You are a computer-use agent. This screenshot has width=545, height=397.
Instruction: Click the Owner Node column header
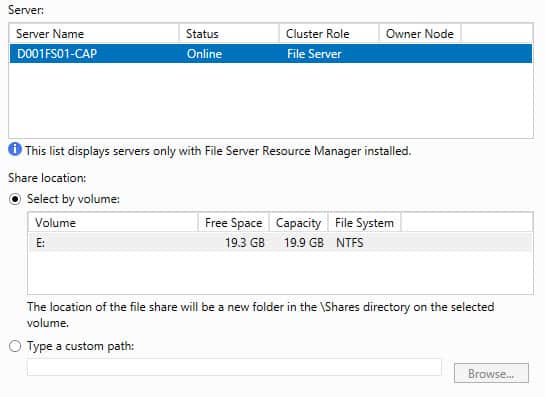pos(420,34)
